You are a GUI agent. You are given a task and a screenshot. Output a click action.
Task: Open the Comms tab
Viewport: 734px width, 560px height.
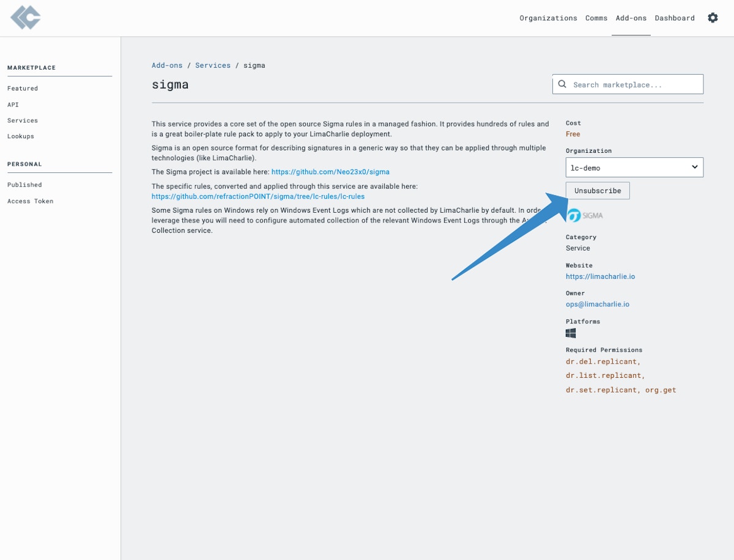pos(596,18)
